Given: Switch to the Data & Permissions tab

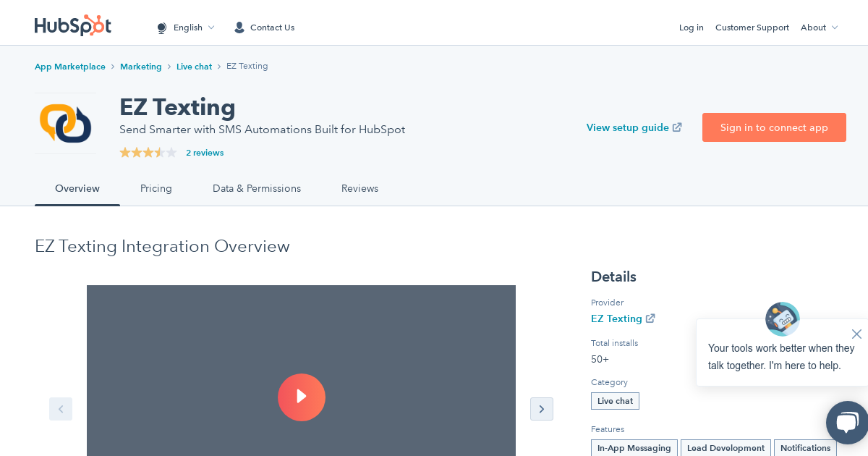Looking at the screenshot, I should [x=257, y=188].
